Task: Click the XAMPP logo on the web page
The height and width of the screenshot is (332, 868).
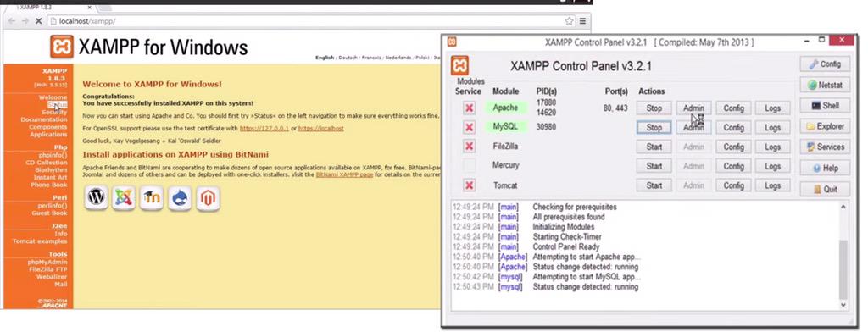Action: [61, 47]
